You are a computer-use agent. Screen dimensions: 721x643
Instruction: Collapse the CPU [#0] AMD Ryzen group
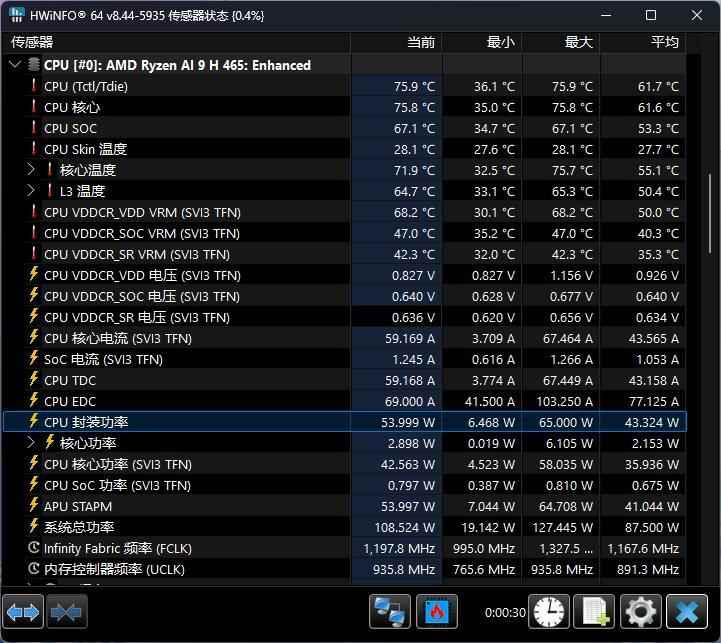[14, 65]
